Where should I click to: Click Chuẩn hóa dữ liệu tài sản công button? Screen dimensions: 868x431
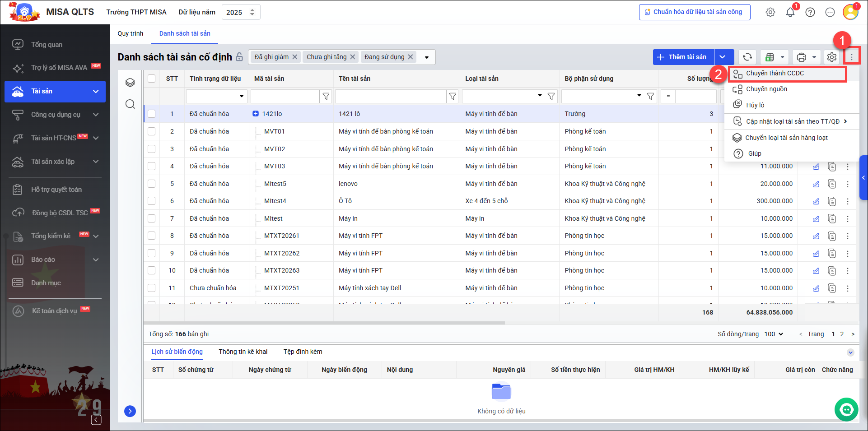(694, 12)
